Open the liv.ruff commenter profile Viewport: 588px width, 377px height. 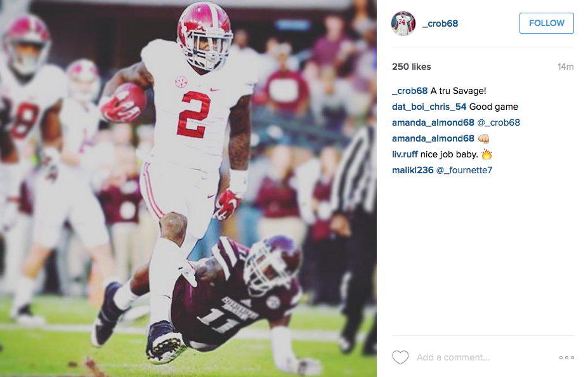tap(405, 154)
